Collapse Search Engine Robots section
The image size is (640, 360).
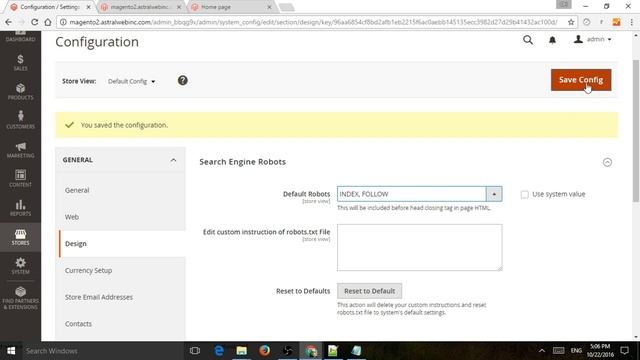point(607,162)
